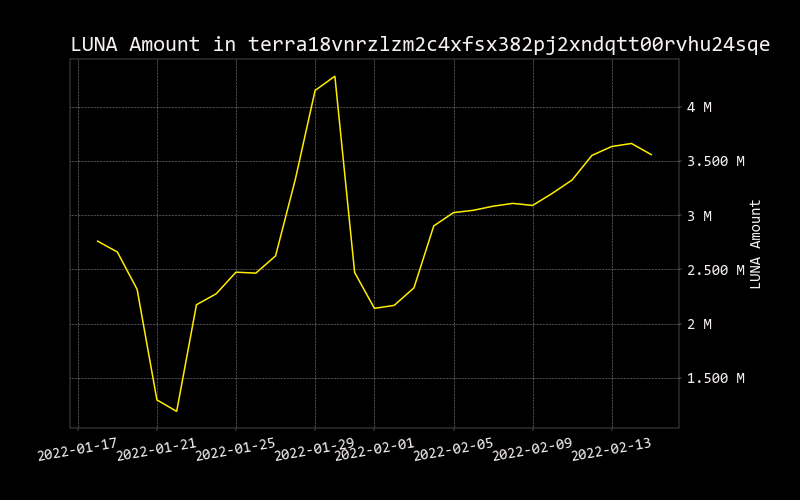Click the yellow line's leftmost start point
The image size is (800, 500).
tap(97, 241)
